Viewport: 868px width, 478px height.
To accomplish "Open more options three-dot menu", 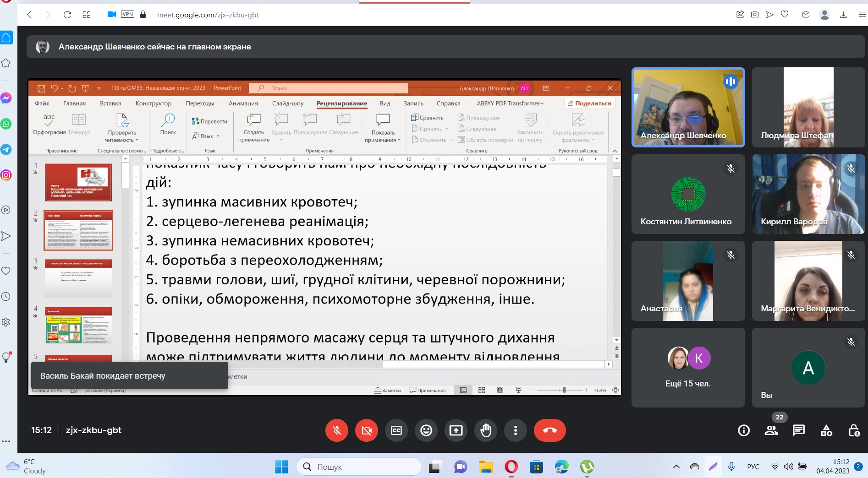I will tap(516, 430).
